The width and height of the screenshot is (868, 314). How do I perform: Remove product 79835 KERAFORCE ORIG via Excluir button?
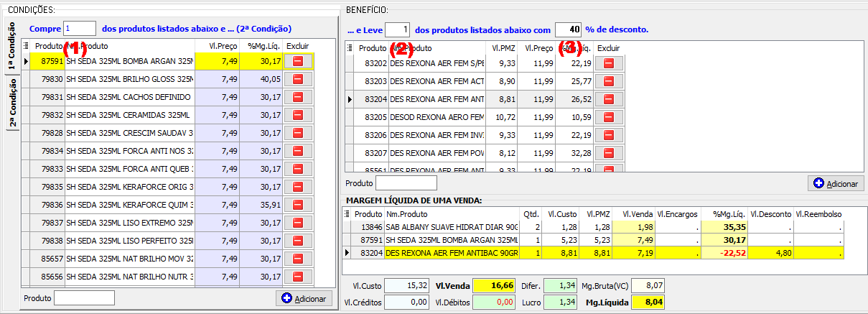pyautogui.click(x=297, y=187)
